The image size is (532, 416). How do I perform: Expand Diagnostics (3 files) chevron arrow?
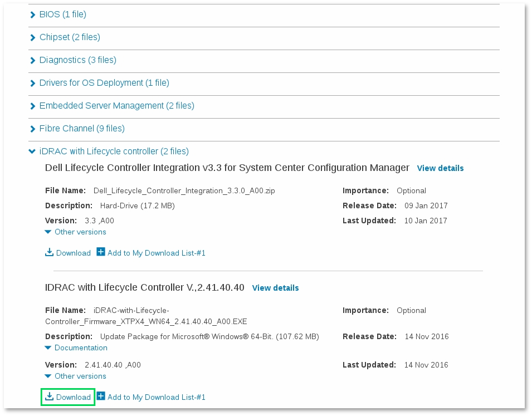pyautogui.click(x=32, y=60)
